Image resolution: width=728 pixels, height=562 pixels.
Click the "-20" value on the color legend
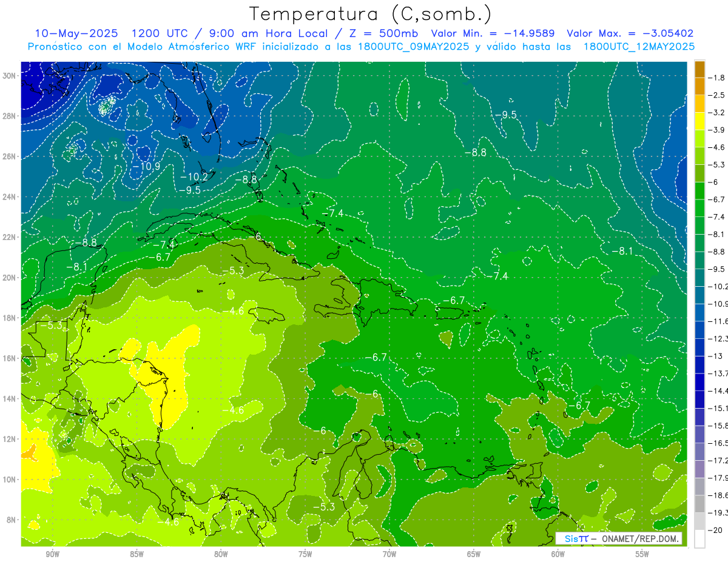716,530
